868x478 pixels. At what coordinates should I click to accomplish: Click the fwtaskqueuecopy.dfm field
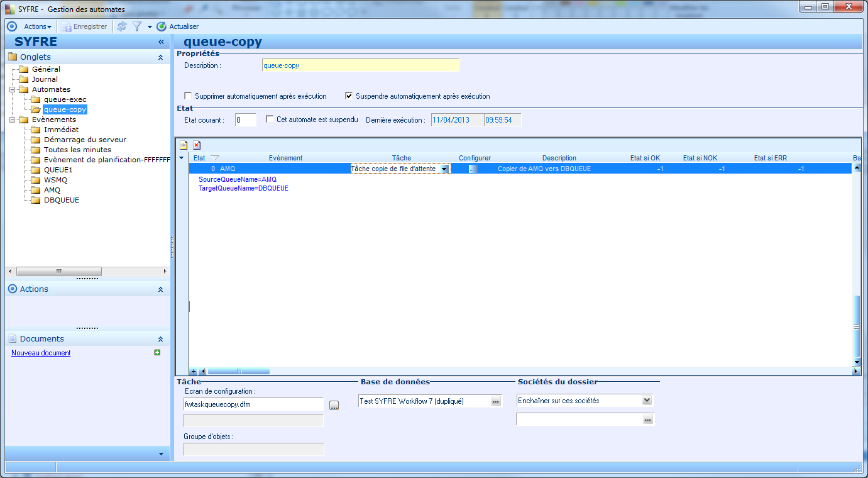253,404
